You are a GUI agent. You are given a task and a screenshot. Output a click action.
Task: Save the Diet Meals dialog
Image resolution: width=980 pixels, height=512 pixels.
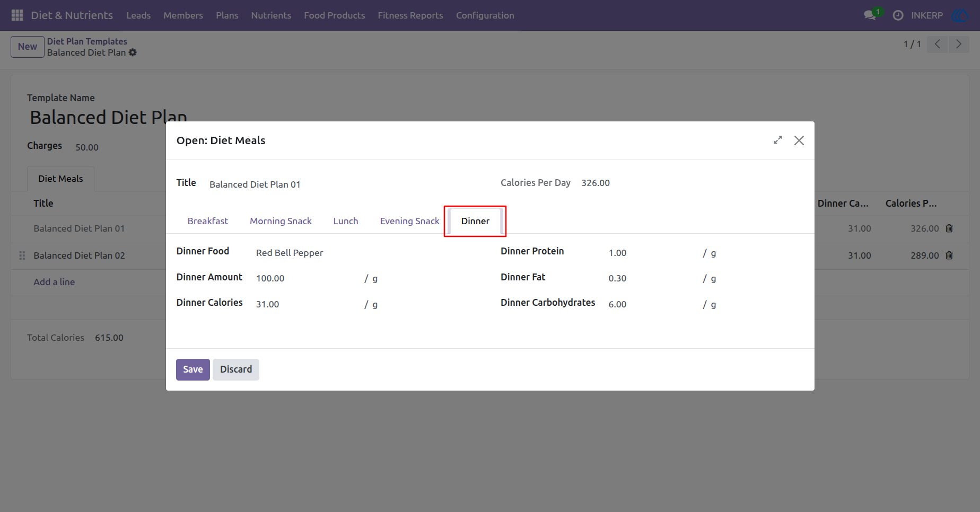(193, 369)
